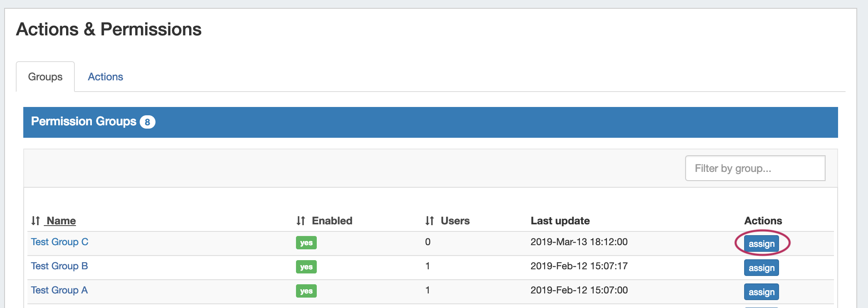Open the Test Group B link
The image size is (868, 308).
point(59,266)
